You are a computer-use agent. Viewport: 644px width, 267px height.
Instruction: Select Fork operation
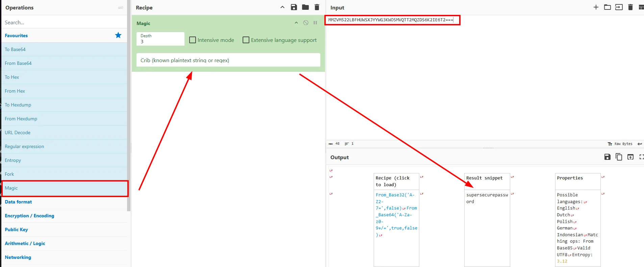tap(64, 174)
